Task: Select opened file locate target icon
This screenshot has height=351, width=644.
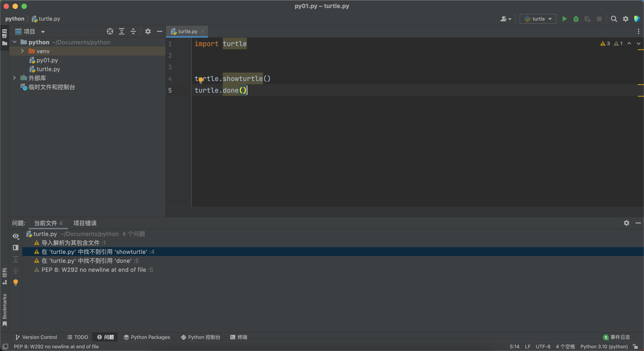Action: coord(110,31)
